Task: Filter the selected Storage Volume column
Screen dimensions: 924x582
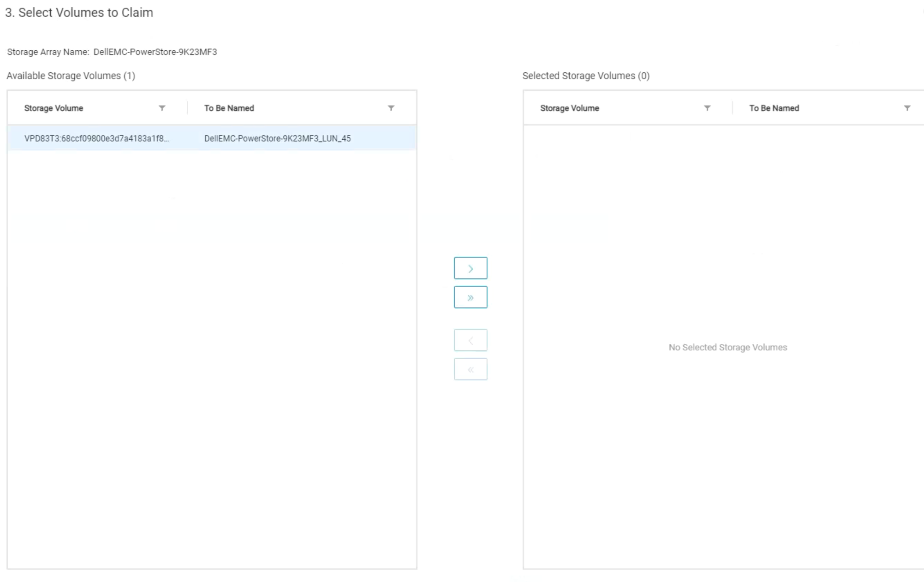Action: pyautogui.click(x=707, y=108)
